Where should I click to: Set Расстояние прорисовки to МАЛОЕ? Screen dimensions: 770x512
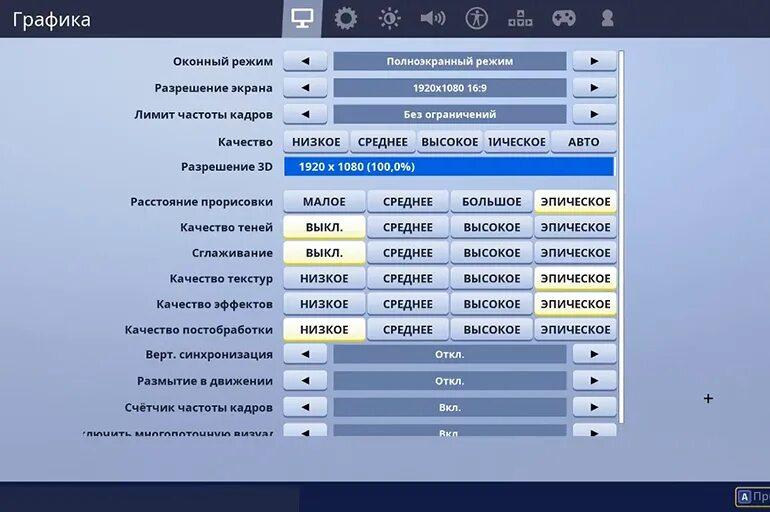tap(324, 202)
